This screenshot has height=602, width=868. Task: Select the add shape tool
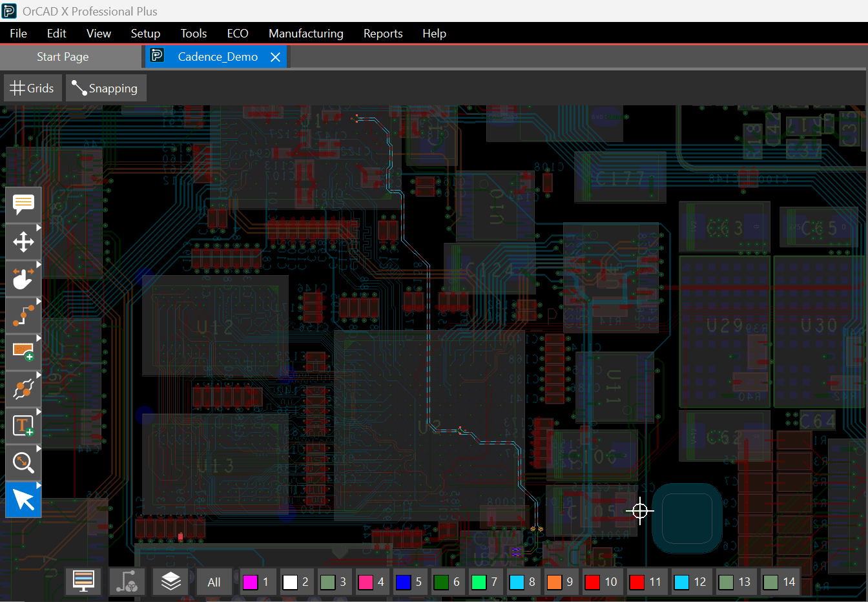tap(23, 353)
